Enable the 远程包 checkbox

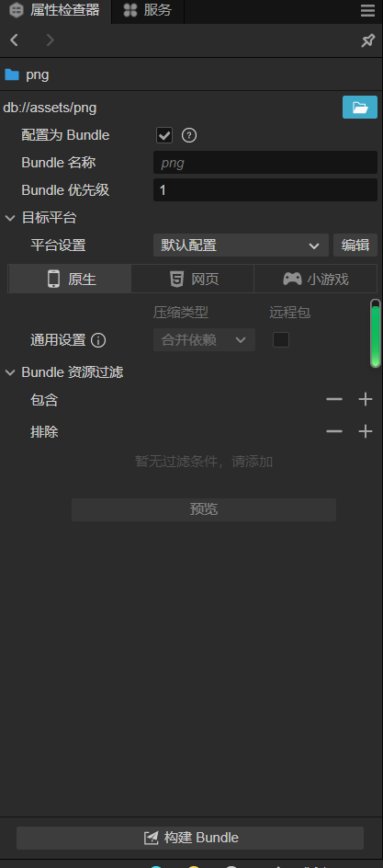tap(281, 339)
